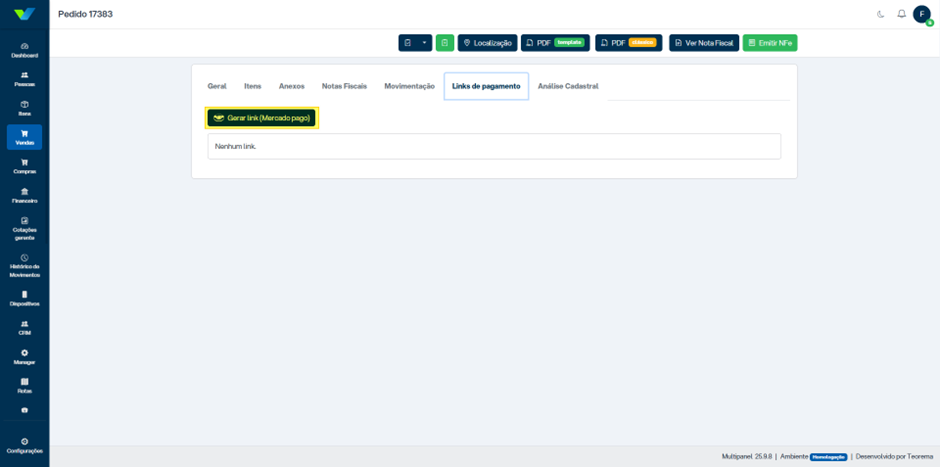Click the 'Pedido 17383' page title
The height and width of the screenshot is (467, 940).
pyautogui.click(x=85, y=14)
